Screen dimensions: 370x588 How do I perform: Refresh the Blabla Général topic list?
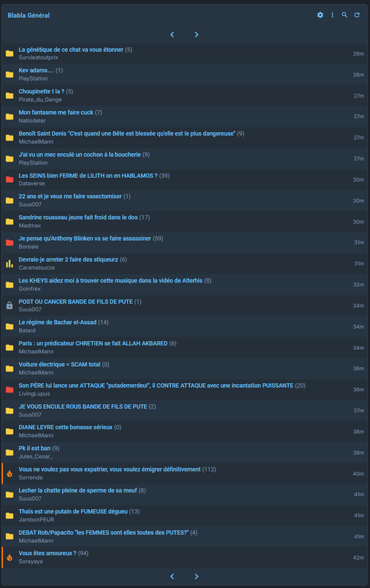357,15
